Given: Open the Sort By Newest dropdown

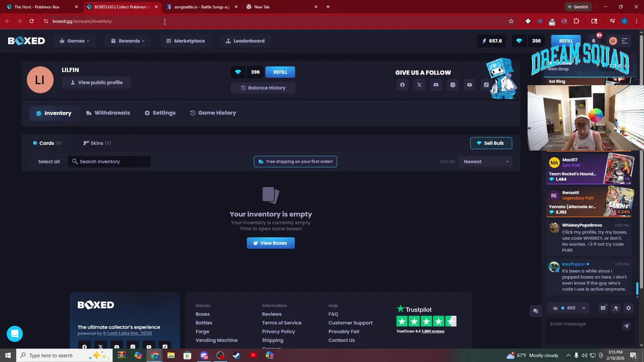Looking at the screenshot, I should 486,161.
